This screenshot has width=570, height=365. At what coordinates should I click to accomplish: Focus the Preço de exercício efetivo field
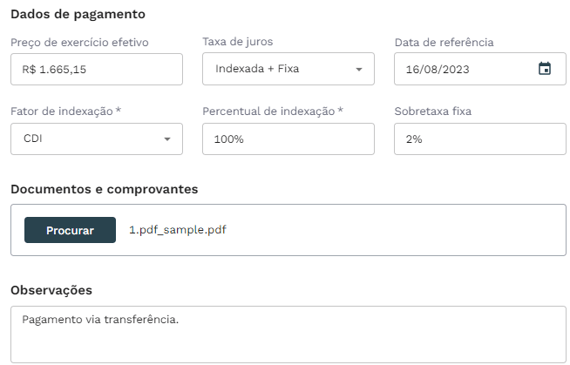click(96, 69)
